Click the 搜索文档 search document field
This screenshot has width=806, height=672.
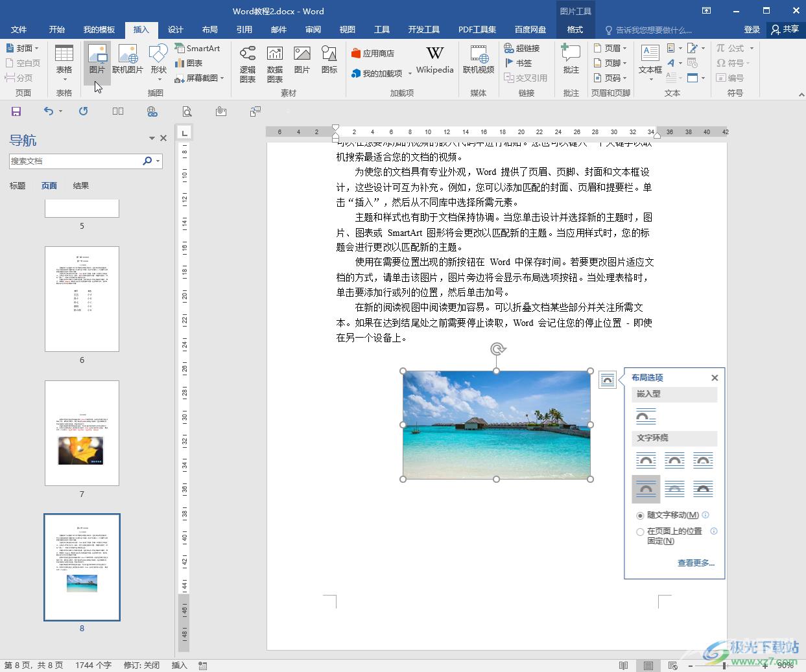click(75, 161)
